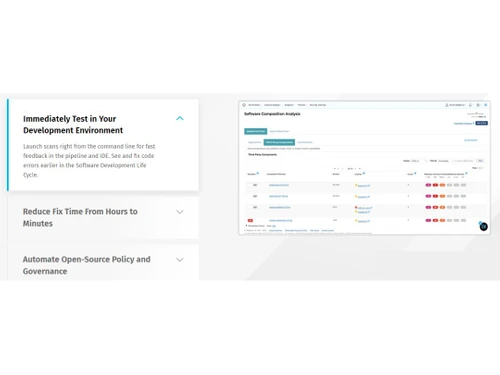Open the Software Composition Analysis screenshot image
The image size is (500, 375).
[364, 168]
